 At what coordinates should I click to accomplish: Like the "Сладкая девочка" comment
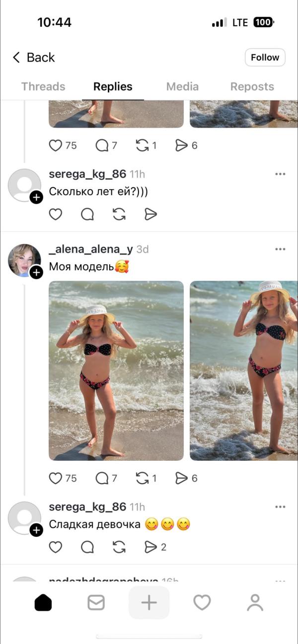pos(56,547)
